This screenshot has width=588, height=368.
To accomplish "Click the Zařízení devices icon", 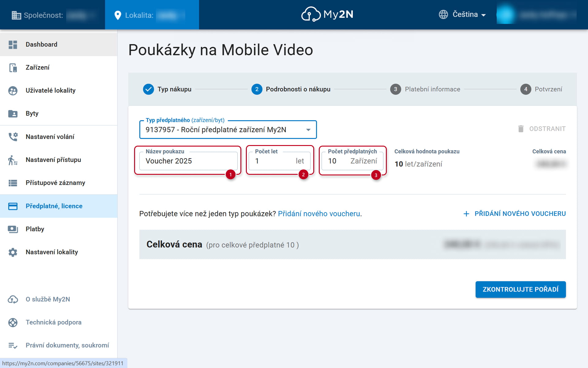I will (x=13, y=67).
